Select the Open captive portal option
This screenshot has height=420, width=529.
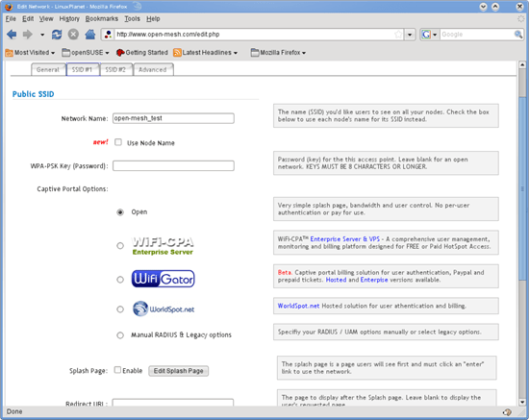pyautogui.click(x=120, y=212)
